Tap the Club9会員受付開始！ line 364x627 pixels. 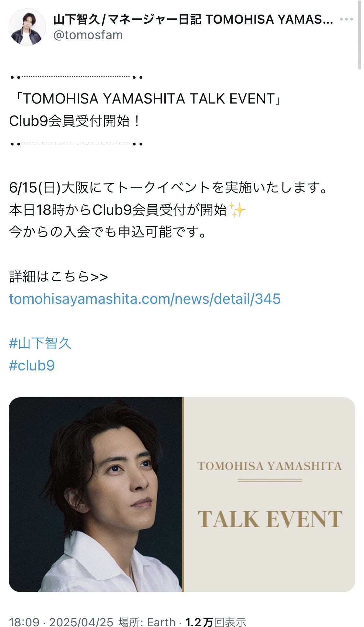point(75,121)
